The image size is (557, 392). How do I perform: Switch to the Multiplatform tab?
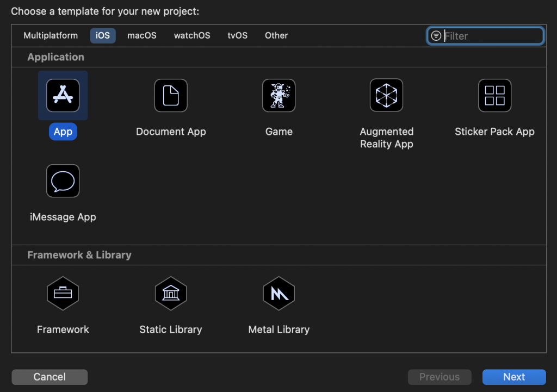coord(51,35)
